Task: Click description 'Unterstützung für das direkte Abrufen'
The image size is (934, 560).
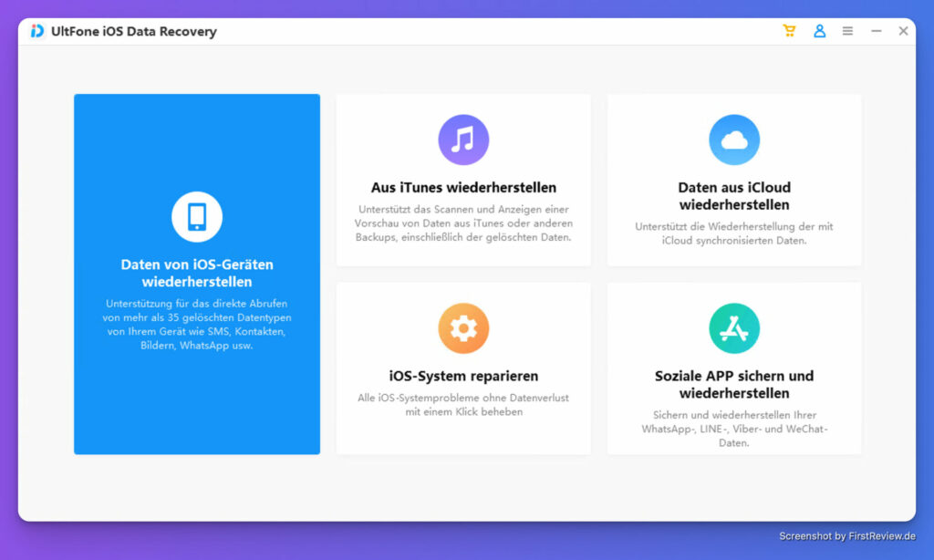Action: (x=197, y=304)
